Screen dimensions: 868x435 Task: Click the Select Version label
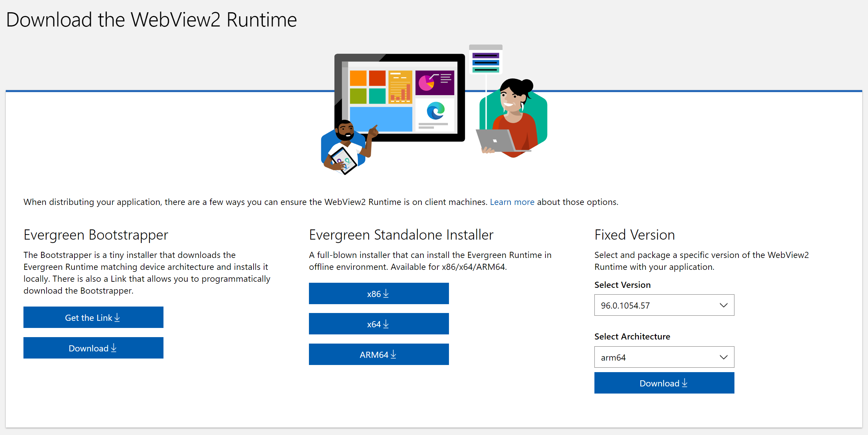(x=622, y=285)
